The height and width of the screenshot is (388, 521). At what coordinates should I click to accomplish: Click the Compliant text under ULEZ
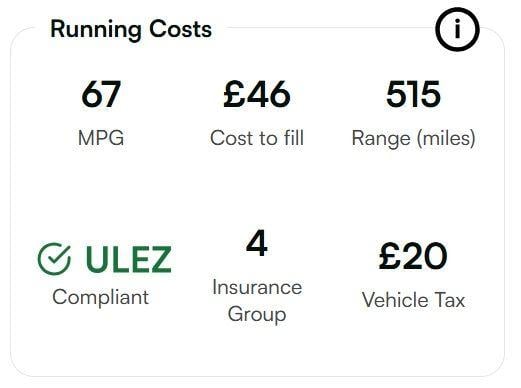click(100, 297)
